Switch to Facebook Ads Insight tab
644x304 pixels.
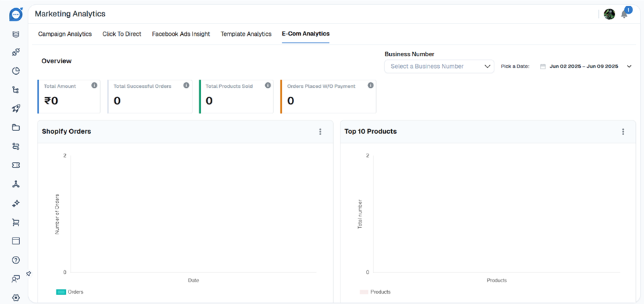coord(181,34)
